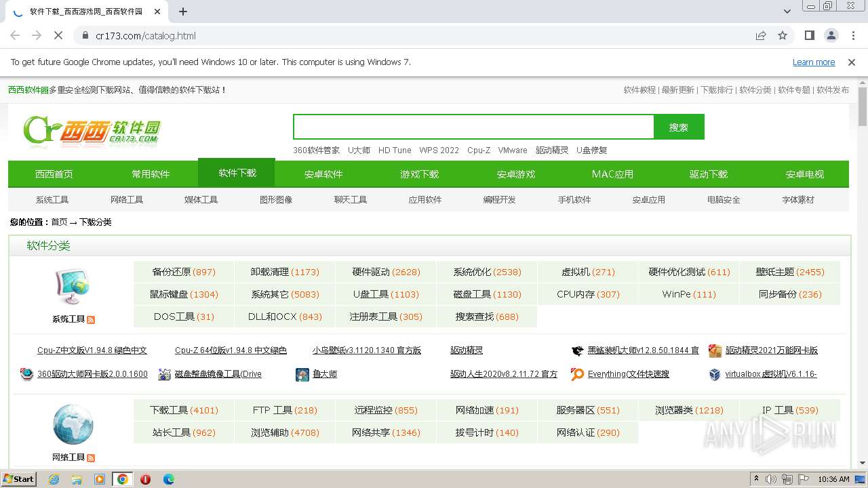Open the Learn more link

pos(814,62)
